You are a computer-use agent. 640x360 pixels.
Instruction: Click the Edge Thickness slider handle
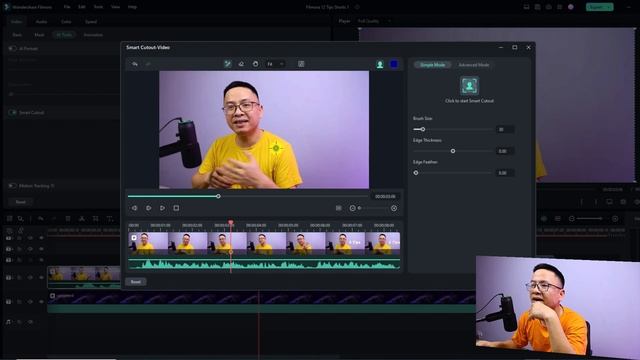pos(453,151)
